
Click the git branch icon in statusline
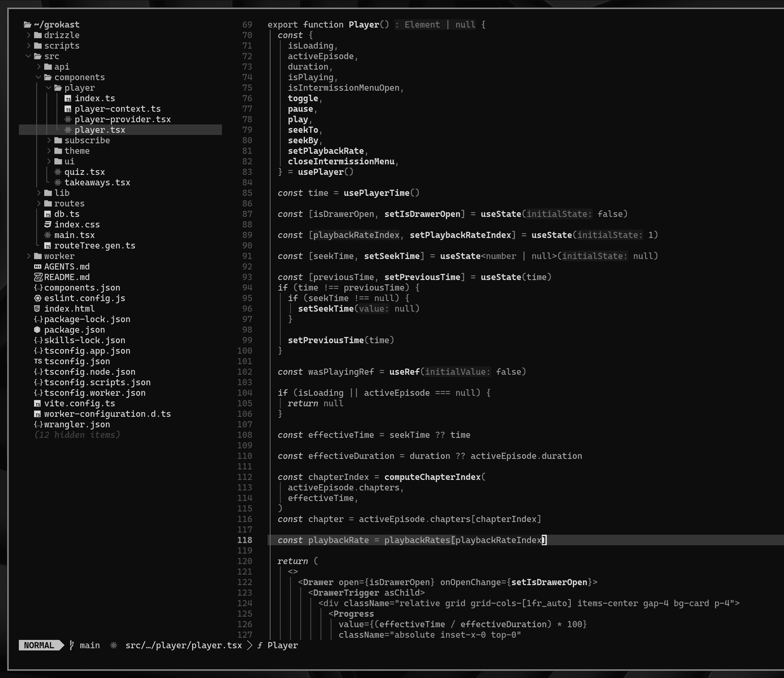71,645
